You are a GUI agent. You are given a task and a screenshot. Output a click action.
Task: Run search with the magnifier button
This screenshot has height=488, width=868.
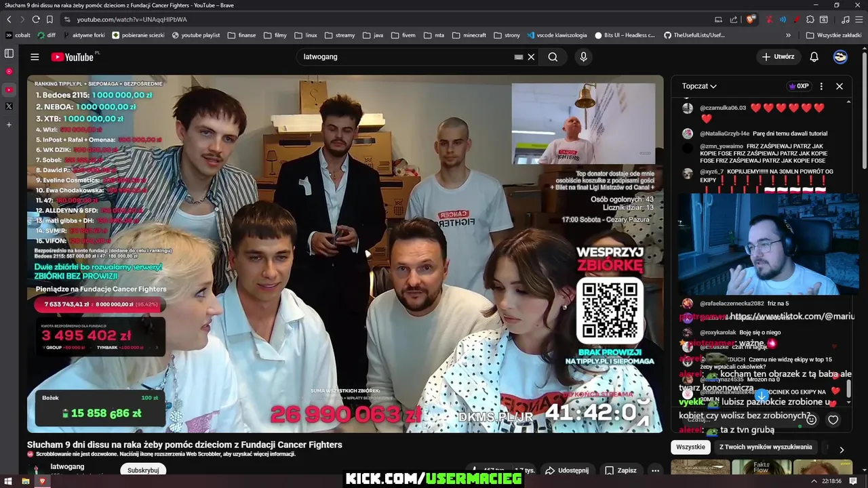click(553, 57)
